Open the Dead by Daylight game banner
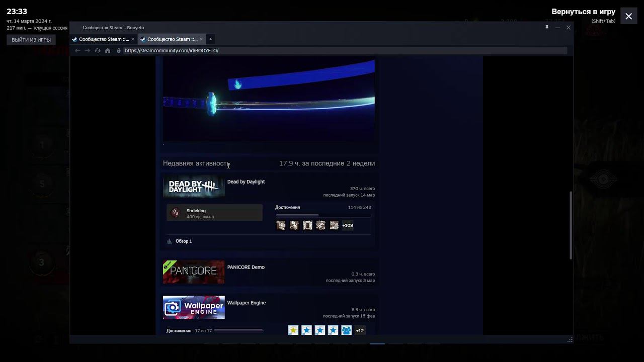This screenshot has width=644, height=362. 194,187
